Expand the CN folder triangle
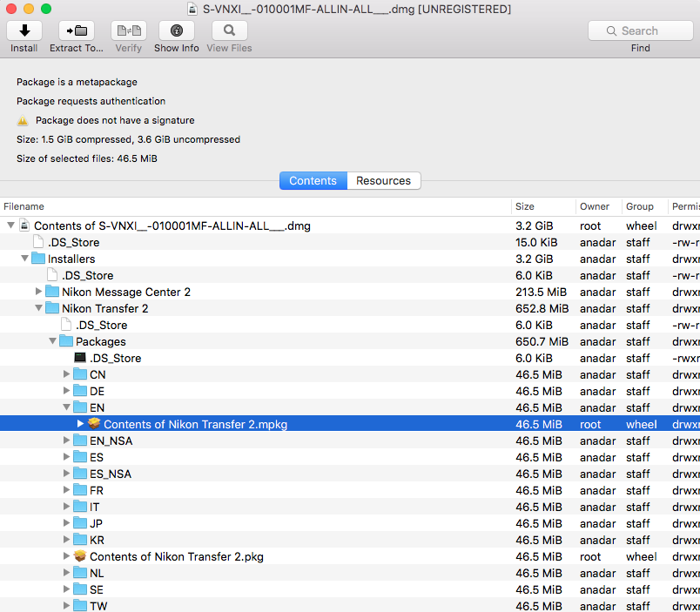This screenshot has width=700, height=612. (x=66, y=374)
